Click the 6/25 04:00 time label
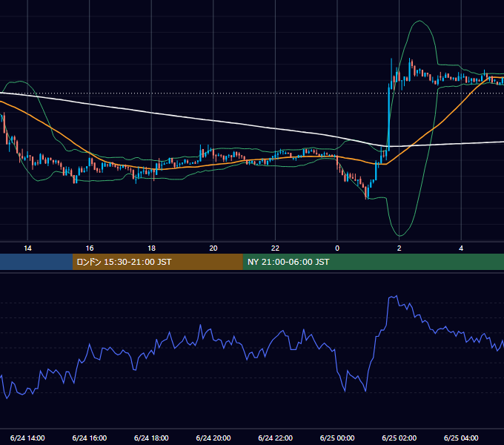The height and width of the screenshot is (445, 504). (461, 438)
